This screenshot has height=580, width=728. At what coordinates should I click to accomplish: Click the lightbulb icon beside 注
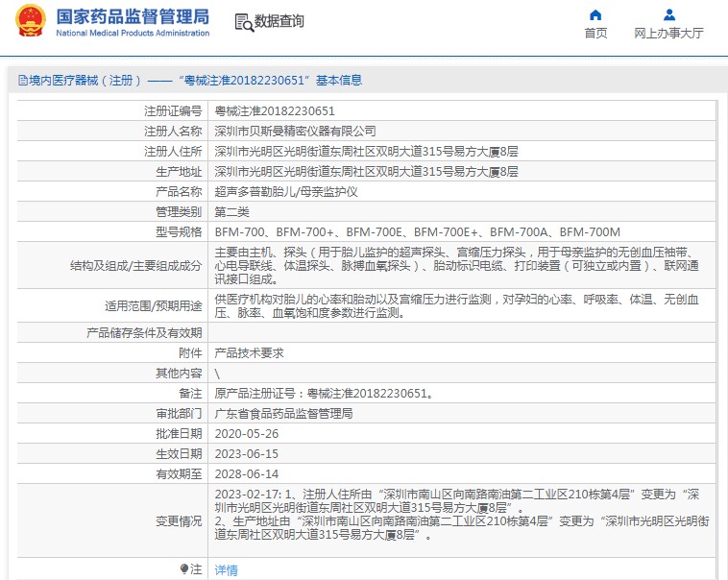tap(184, 568)
